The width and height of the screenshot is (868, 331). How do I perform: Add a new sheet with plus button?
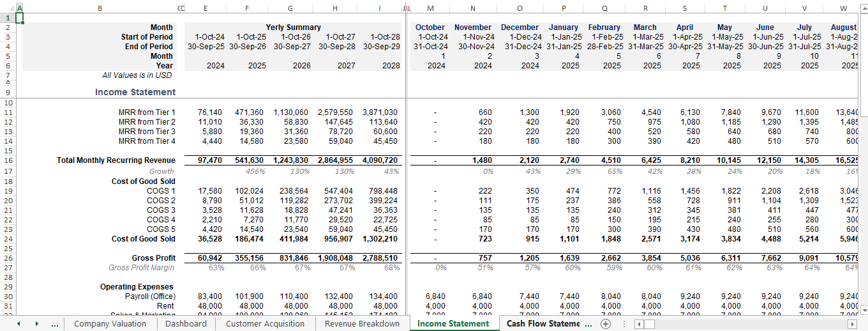click(606, 324)
